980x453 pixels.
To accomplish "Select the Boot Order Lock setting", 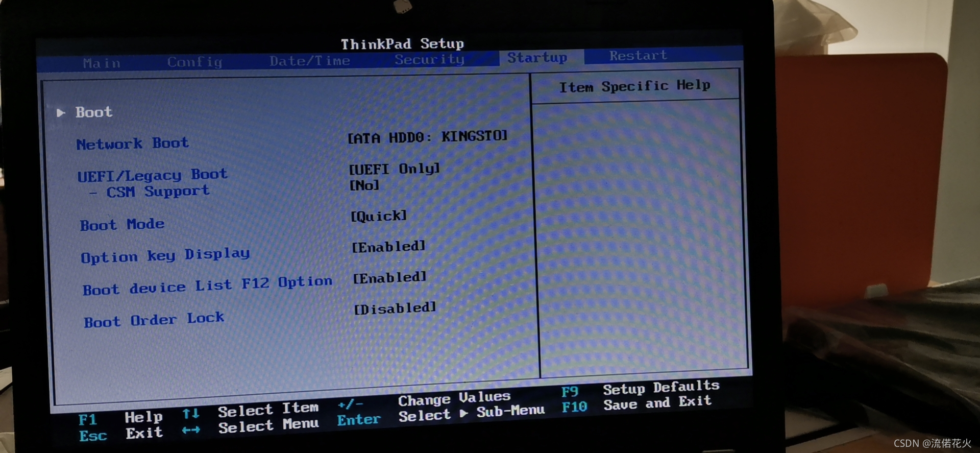I will pos(154,320).
